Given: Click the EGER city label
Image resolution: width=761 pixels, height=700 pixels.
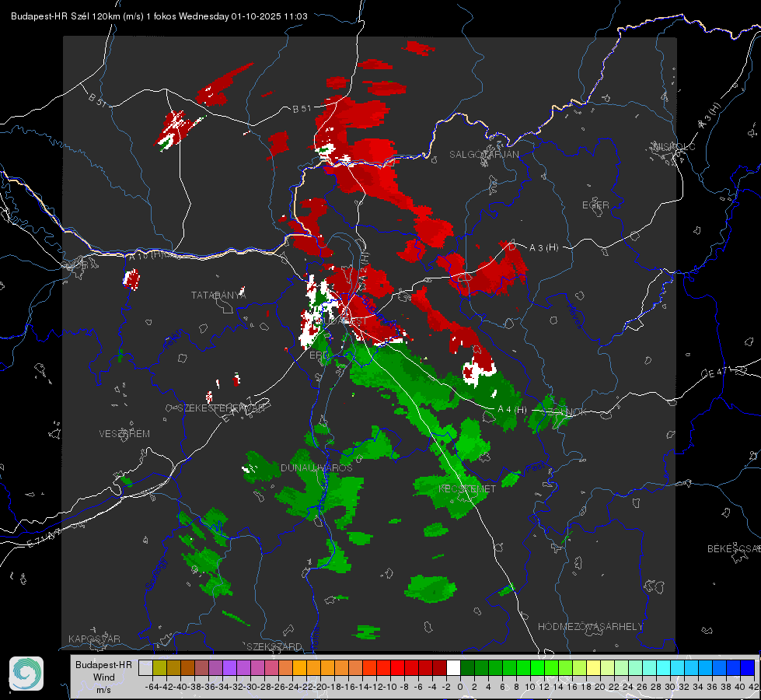Looking at the screenshot, I should click(x=595, y=205).
